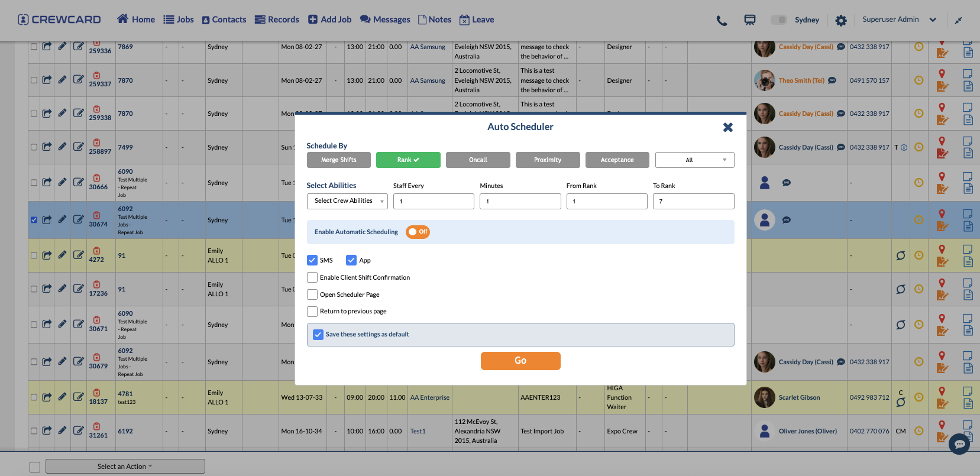
Task: Open the live chat bubble at bottom right
Action: pos(959,443)
